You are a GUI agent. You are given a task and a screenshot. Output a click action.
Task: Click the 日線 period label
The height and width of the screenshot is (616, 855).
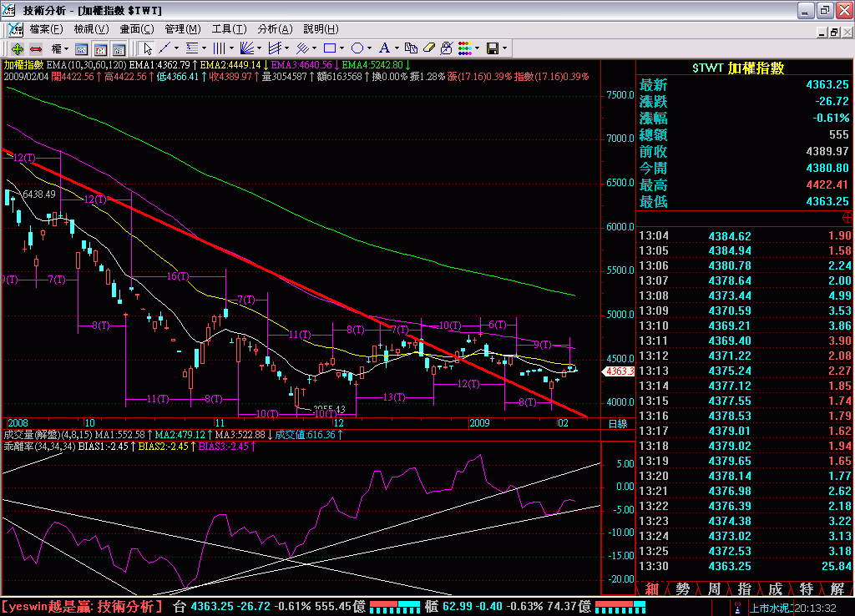point(618,423)
